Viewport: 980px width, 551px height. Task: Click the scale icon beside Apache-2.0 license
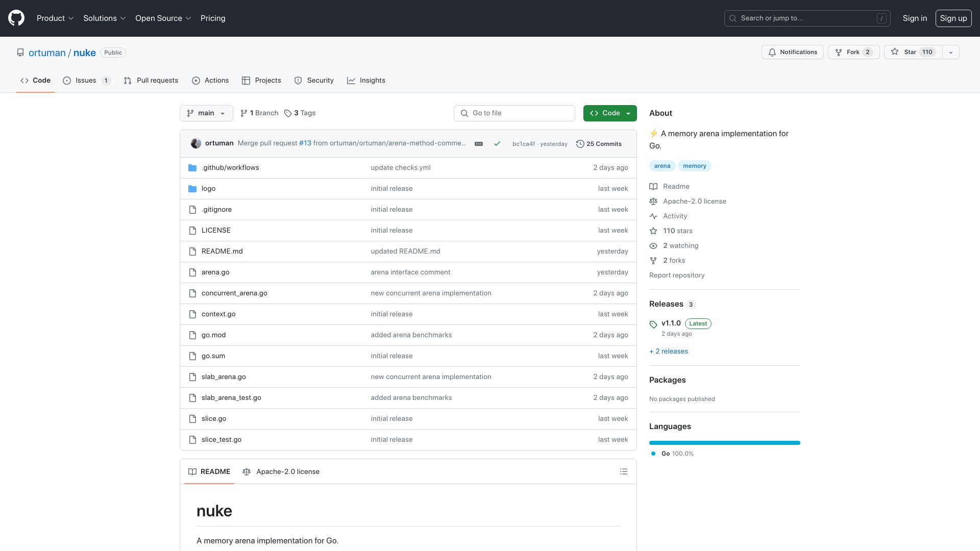pos(653,202)
